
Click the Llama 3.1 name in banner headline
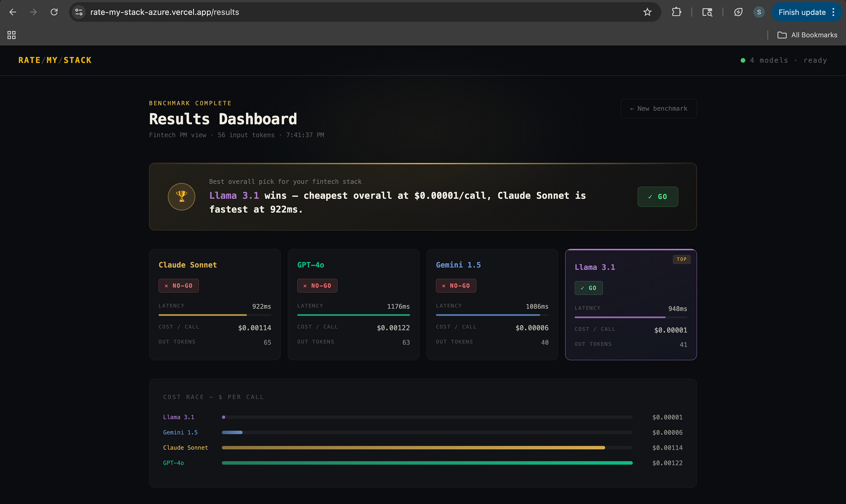point(234,196)
